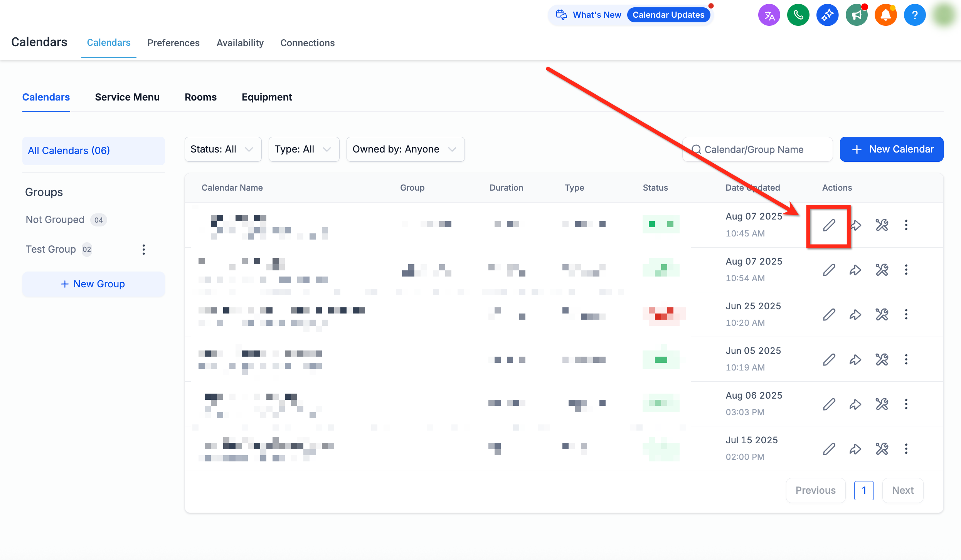
Task: Open the orange notifications bell
Action: tap(885, 15)
